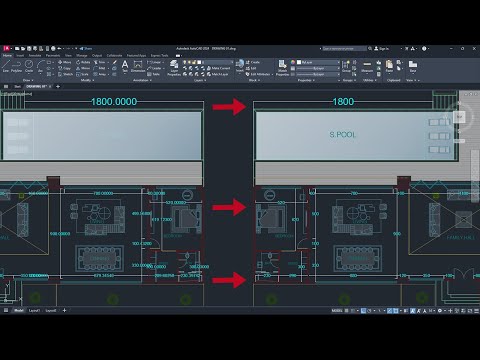Viewport: 480px width, 360px height.
Task: Switch to the Layout1 tab
Action: point(34,311)
